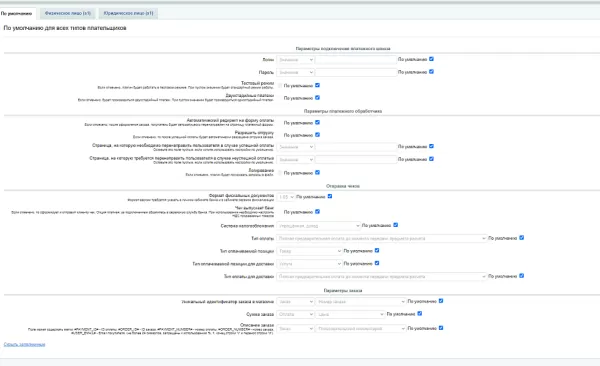Screen dimensions: 600x366
Task: Uncheck По умолчанию for неуспешной оплаты page
Action: pyautogui.click(x=431, y=159)
